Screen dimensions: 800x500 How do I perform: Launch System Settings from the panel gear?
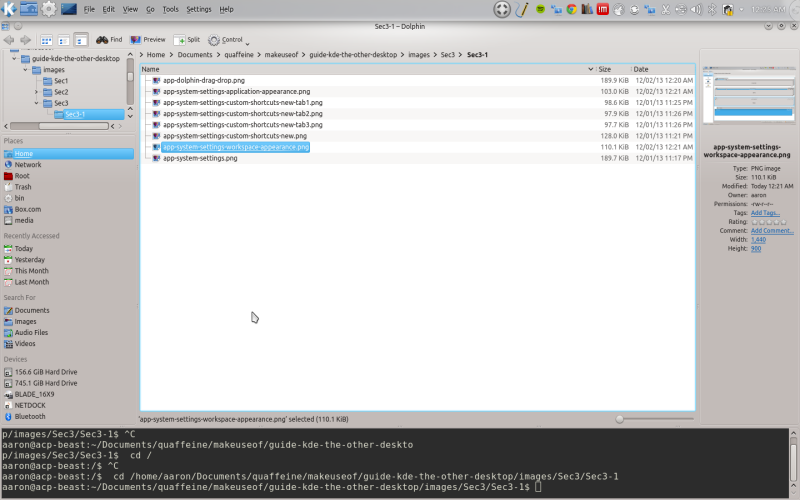[x=48, y=9]
